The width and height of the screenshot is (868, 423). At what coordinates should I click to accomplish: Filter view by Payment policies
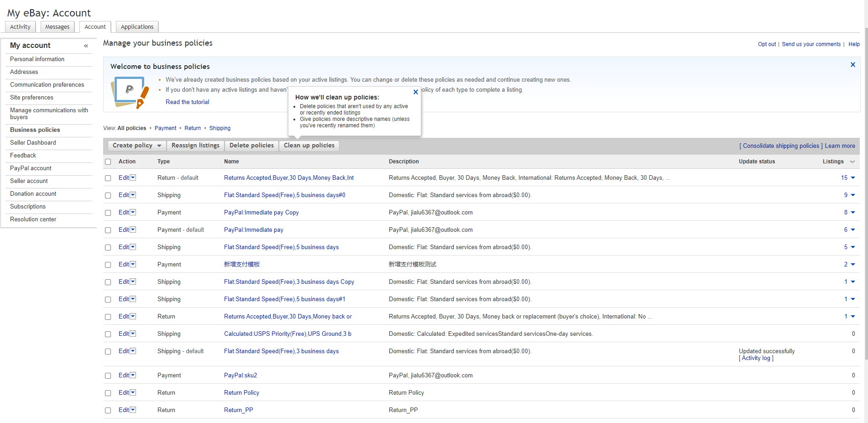[165, 128]
